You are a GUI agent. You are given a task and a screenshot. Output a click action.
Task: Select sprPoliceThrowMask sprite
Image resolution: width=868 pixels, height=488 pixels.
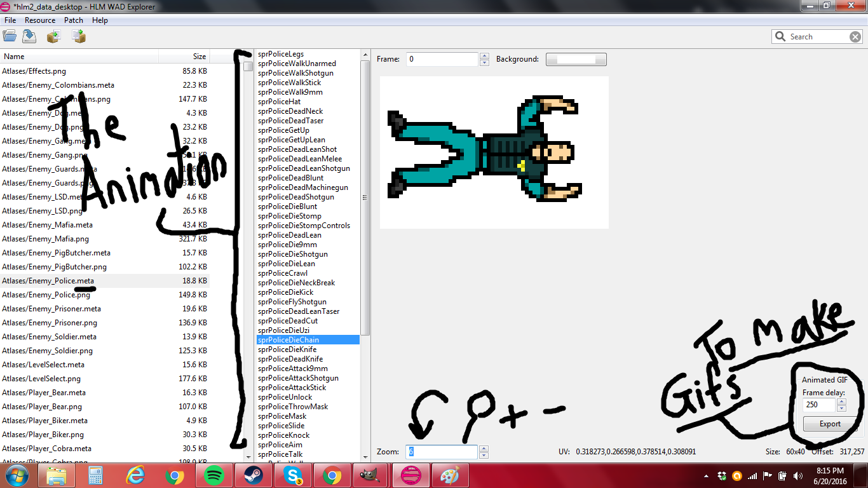click(x=308, y=407)
